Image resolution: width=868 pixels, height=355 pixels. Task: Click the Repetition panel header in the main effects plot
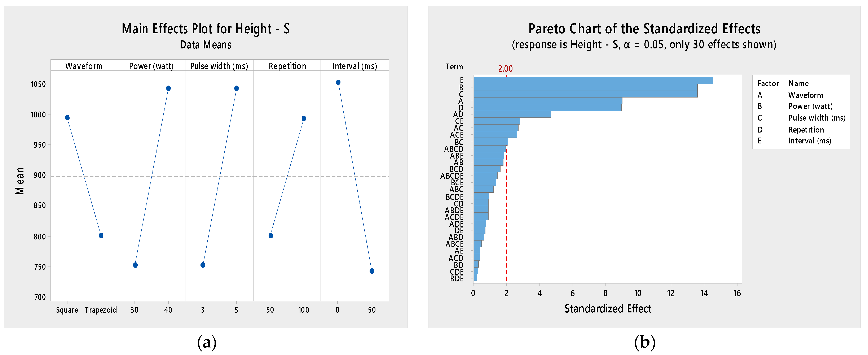click(287, 66)
